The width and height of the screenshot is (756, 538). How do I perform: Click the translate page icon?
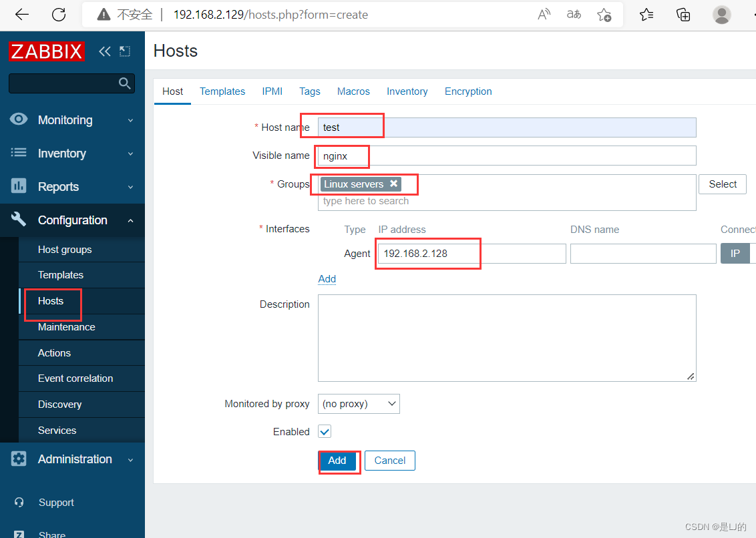tap(574, 15)
